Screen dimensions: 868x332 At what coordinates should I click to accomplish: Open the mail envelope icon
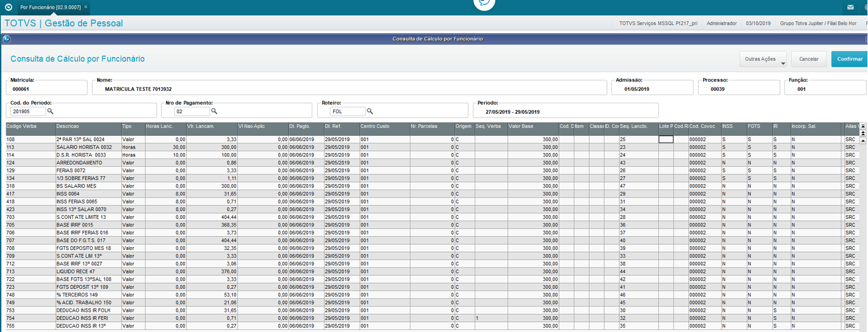coord(851,7)
